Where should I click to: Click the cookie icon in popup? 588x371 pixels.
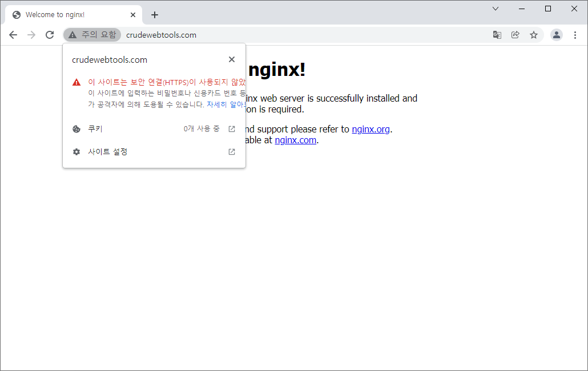(x=76, y=130)
